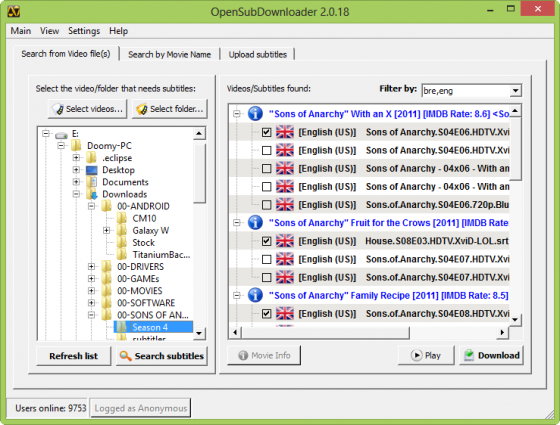Click the UK flag beside Sons.of.Anarchy.S04E08.HDTV

pos(285,314)
